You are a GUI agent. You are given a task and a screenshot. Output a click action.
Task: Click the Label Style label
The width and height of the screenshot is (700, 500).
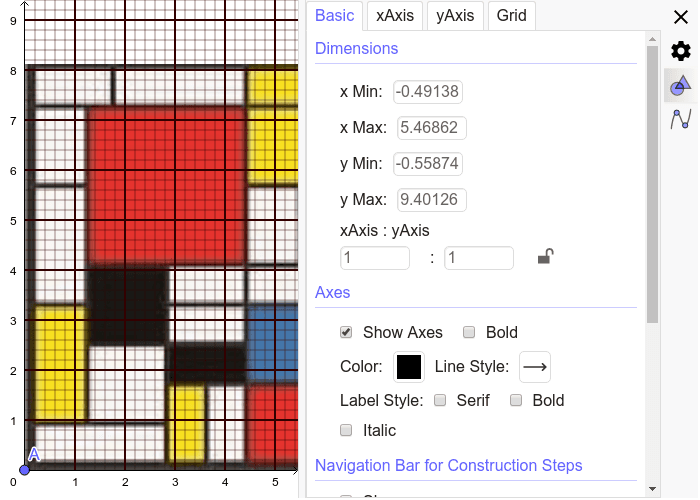point(381,400)
